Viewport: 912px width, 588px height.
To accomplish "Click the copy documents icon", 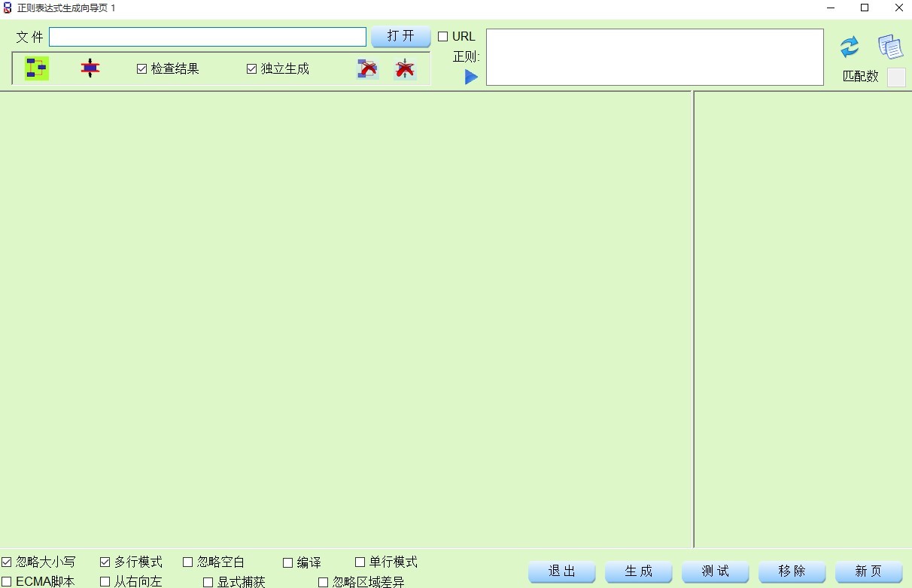I will [x=890, y=45].
